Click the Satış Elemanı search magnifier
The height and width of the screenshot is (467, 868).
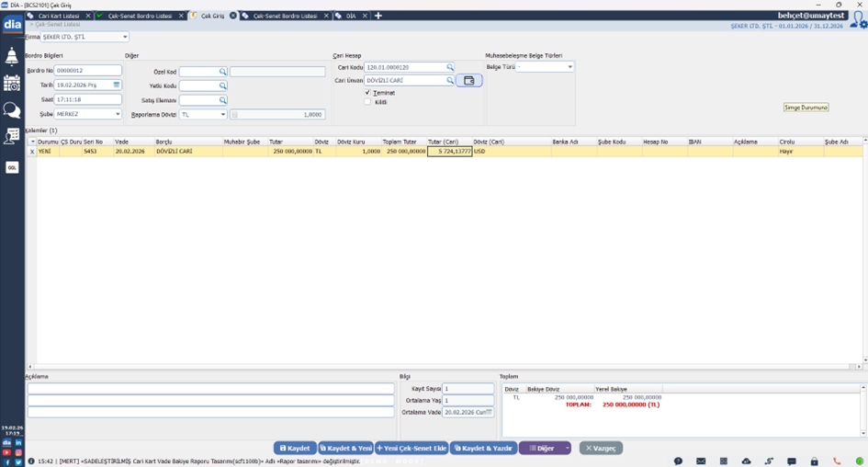(222, 100)
